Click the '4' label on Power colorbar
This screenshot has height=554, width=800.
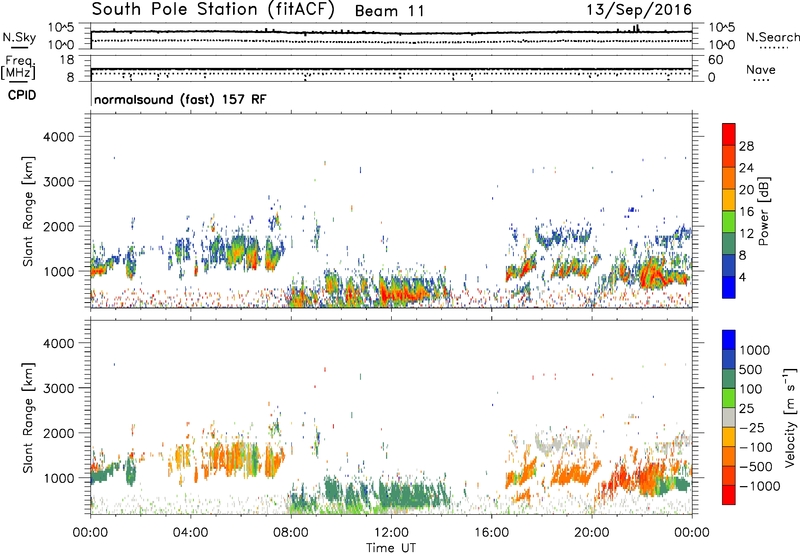[742, 277]
